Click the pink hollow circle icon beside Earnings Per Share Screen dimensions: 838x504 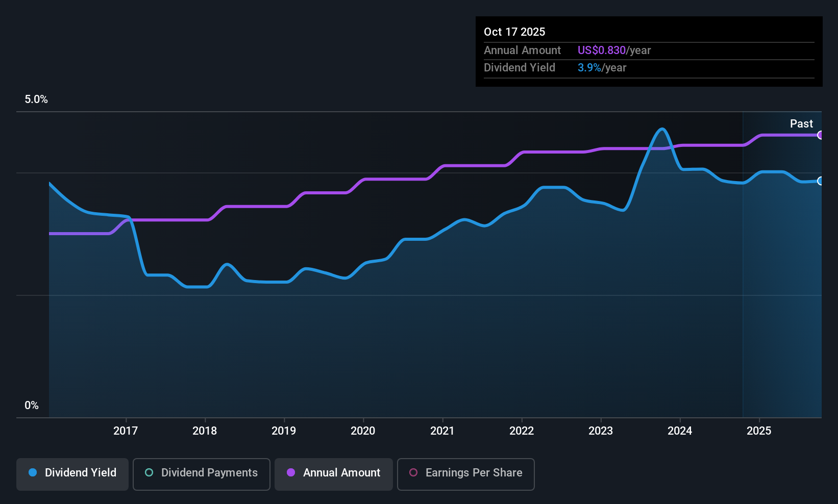413,473
